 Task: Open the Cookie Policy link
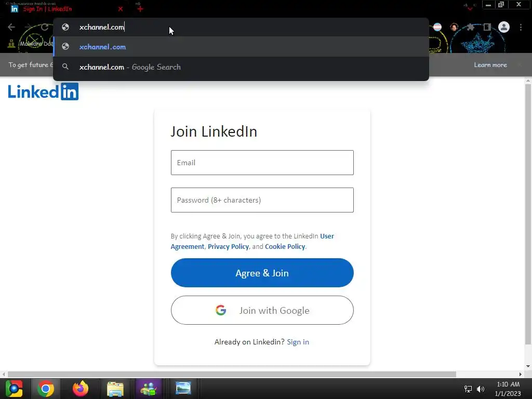point(285,247)
